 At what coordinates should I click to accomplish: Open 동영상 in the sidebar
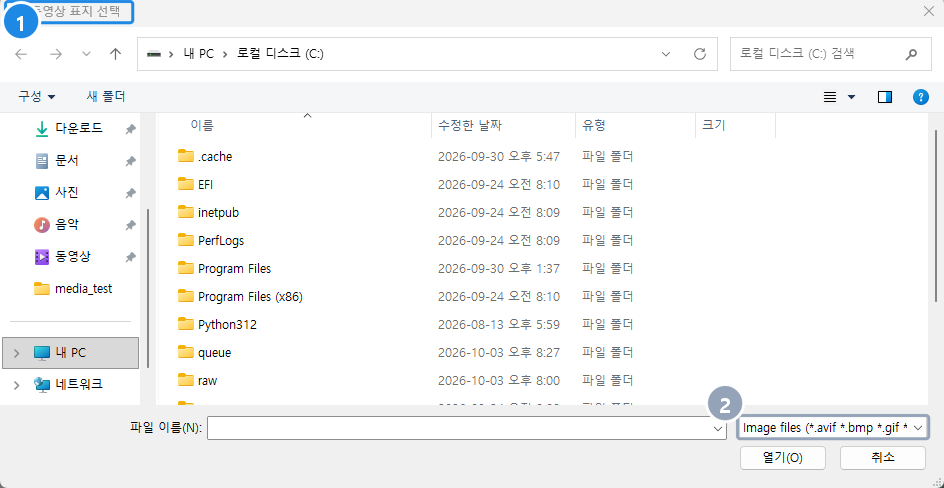click(x=72, y=257)
